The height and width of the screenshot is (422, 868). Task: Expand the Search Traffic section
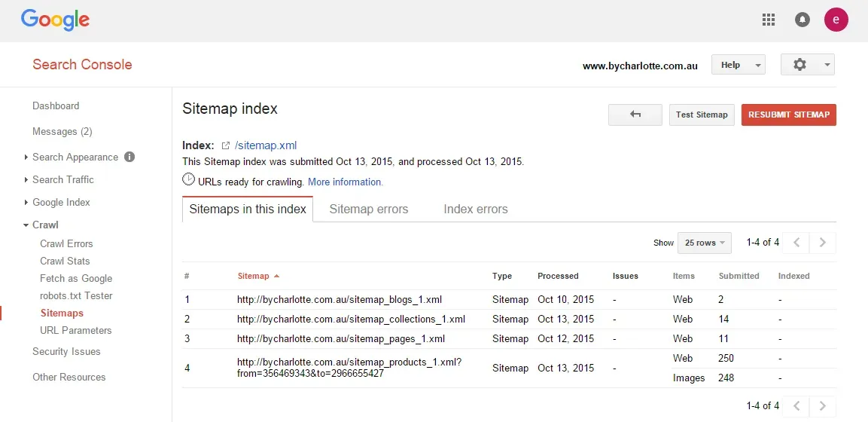63,180
